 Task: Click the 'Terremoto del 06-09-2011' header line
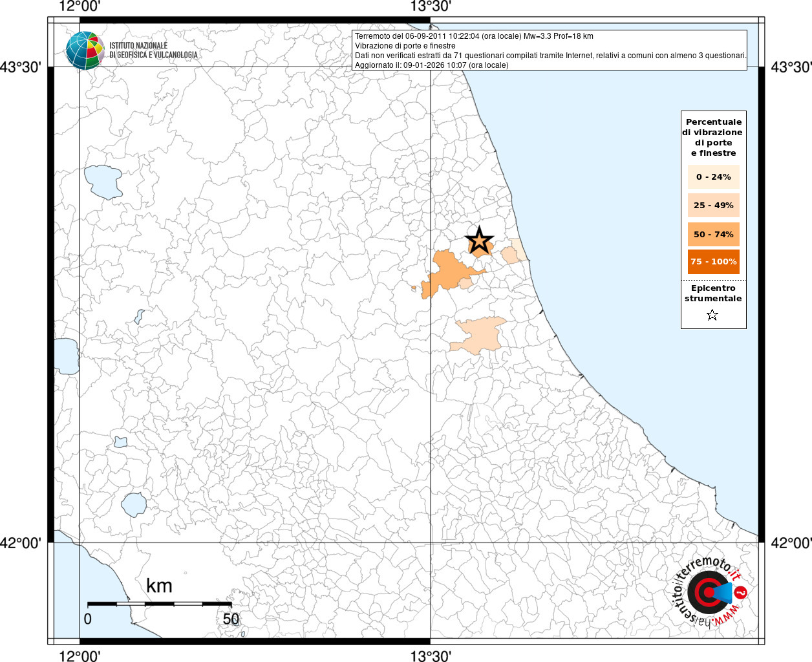pyautogui.click(x=473, y=36)
